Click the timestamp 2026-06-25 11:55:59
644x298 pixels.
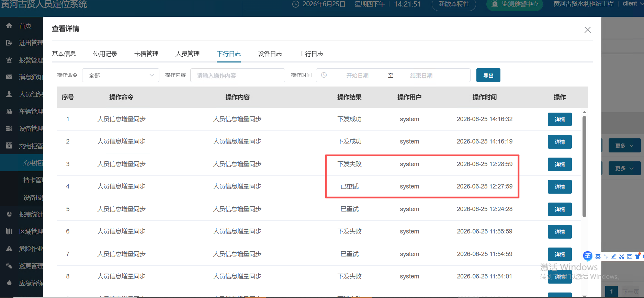coord(485,231)
